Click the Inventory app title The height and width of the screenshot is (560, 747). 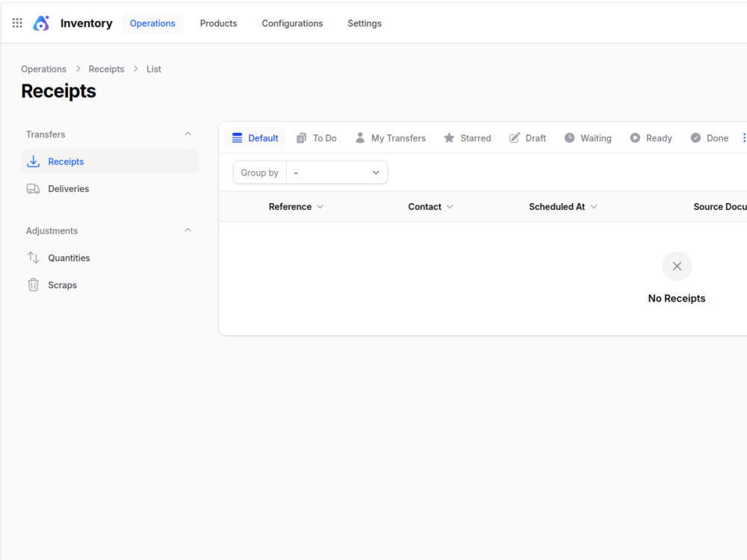tap(86, 23)
